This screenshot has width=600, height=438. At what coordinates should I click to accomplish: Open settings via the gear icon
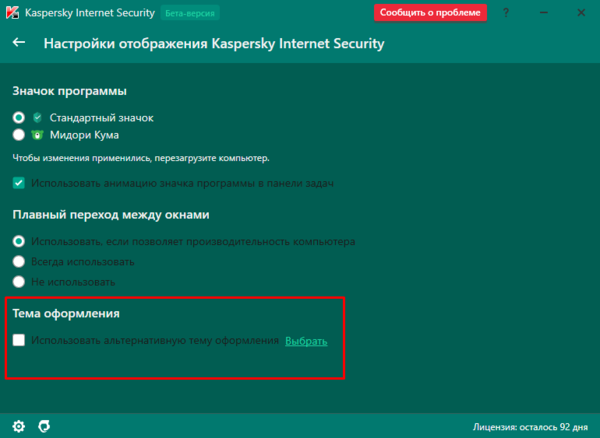tap(18, 426)
